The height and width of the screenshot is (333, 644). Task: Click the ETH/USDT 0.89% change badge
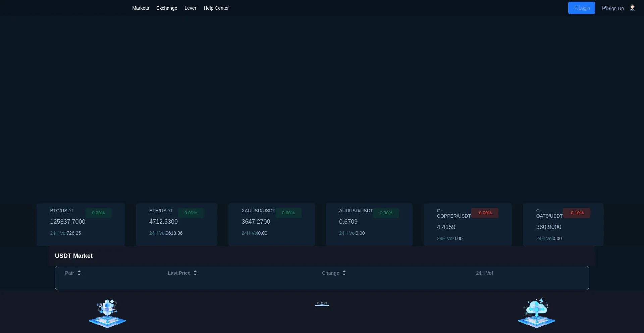[191, 213]
